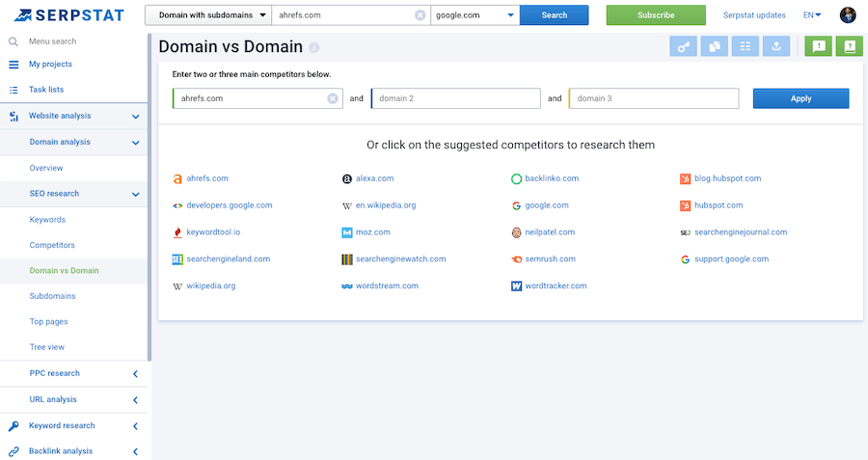Open Tree view in the sidebar

[46, 346]
